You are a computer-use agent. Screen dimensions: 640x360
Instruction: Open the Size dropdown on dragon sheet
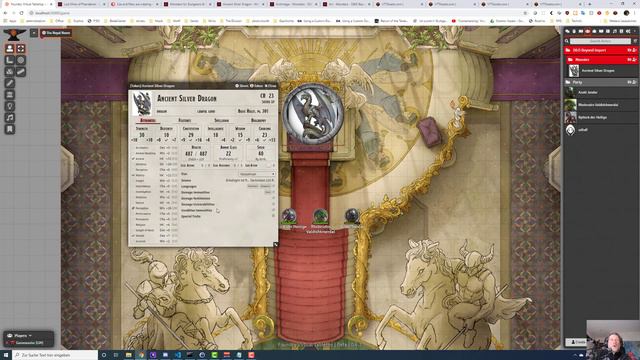click(x=257, y=174)
